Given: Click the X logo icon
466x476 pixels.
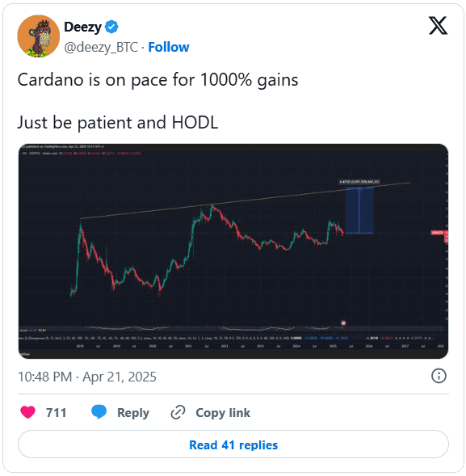Looking at the screenshot, I should point(438,26).
